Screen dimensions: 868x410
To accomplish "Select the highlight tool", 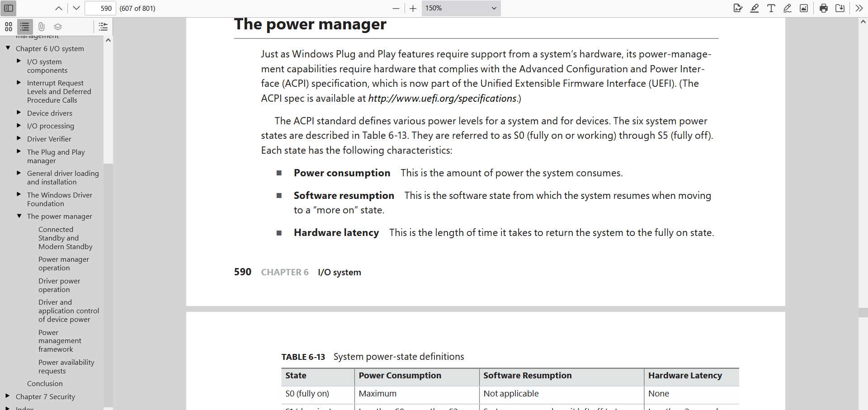I will tap(755, 8).
